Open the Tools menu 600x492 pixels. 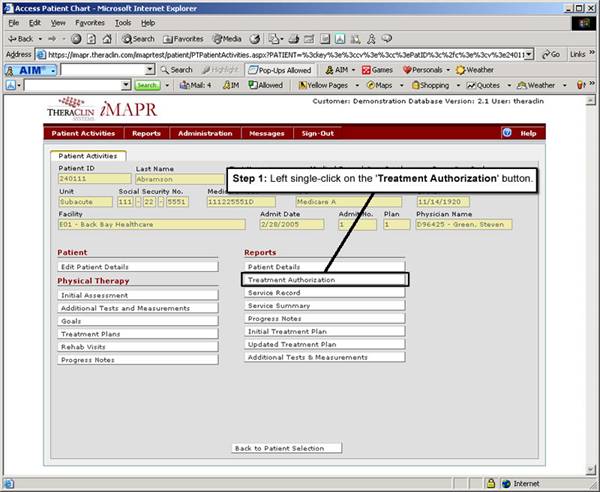pos(123,21)
